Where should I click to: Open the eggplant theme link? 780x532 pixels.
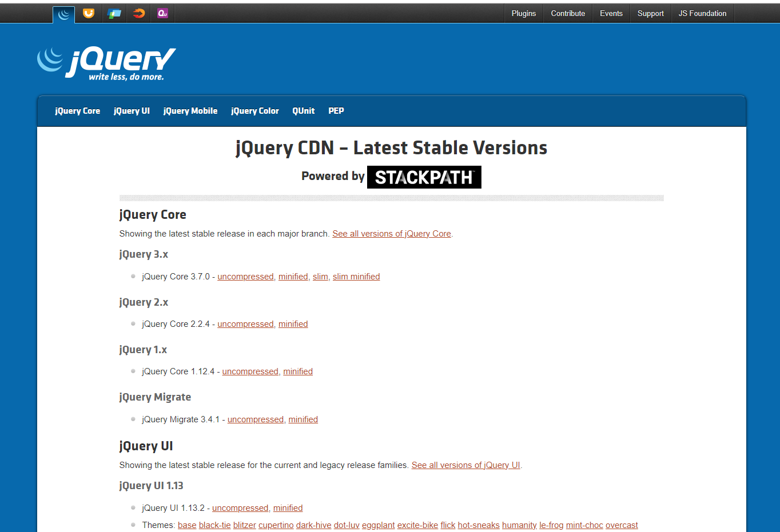[x=379, y=525]
